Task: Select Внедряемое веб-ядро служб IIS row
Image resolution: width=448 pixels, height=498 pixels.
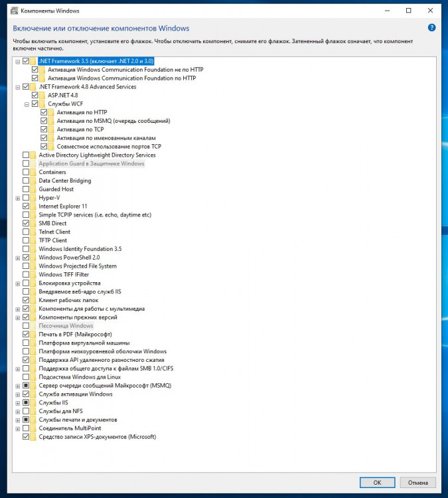Action: (x=80, y=291)
